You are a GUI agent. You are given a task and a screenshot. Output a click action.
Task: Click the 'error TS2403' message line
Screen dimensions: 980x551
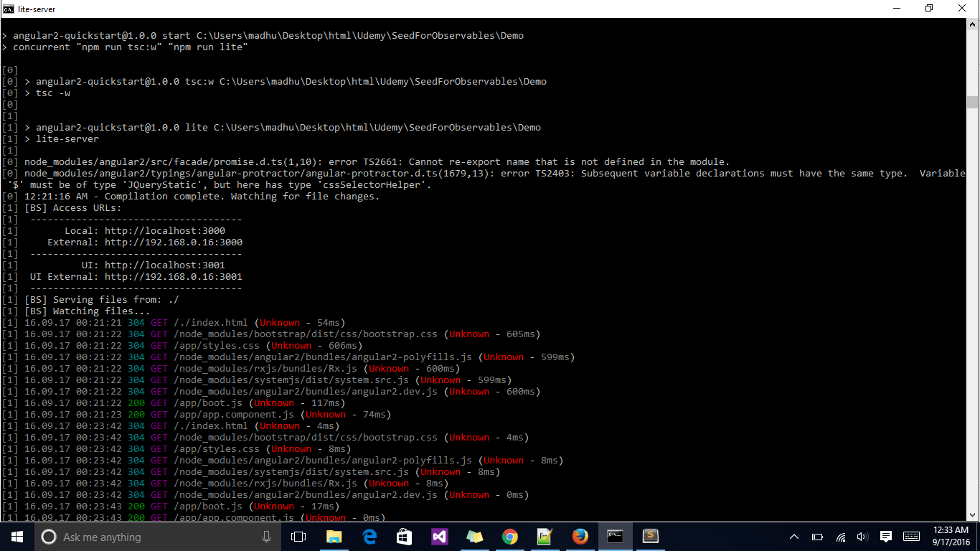coord(494,174)
